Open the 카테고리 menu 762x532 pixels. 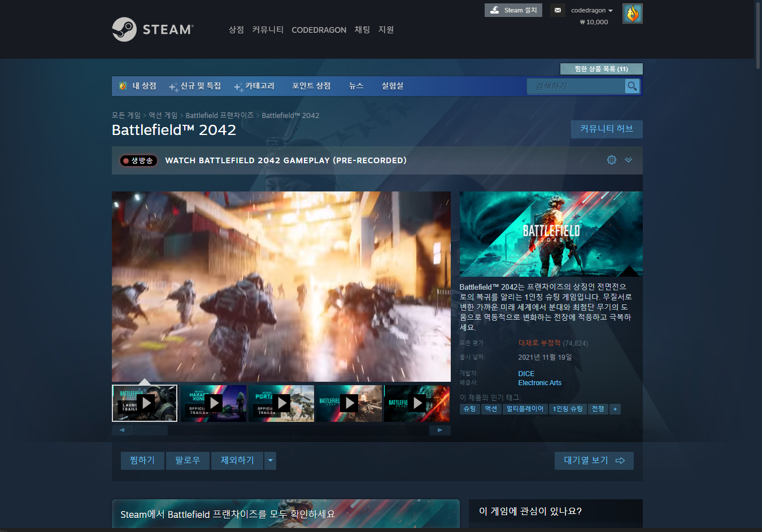tap(255, 86)
